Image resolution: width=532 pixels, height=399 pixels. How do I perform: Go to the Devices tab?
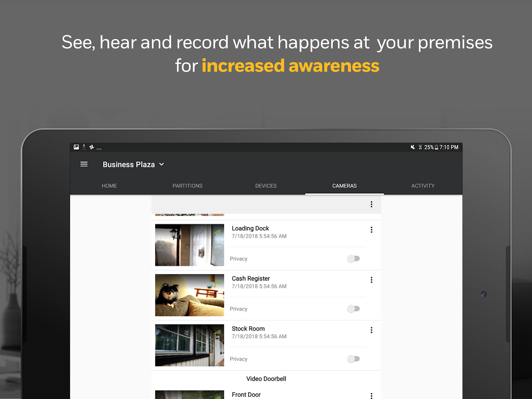(x=266, y=186)
